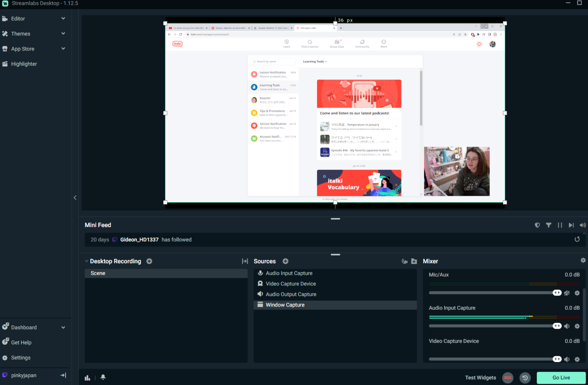
Task: Switch to the Highlighter section
Action: click(24, 64)
